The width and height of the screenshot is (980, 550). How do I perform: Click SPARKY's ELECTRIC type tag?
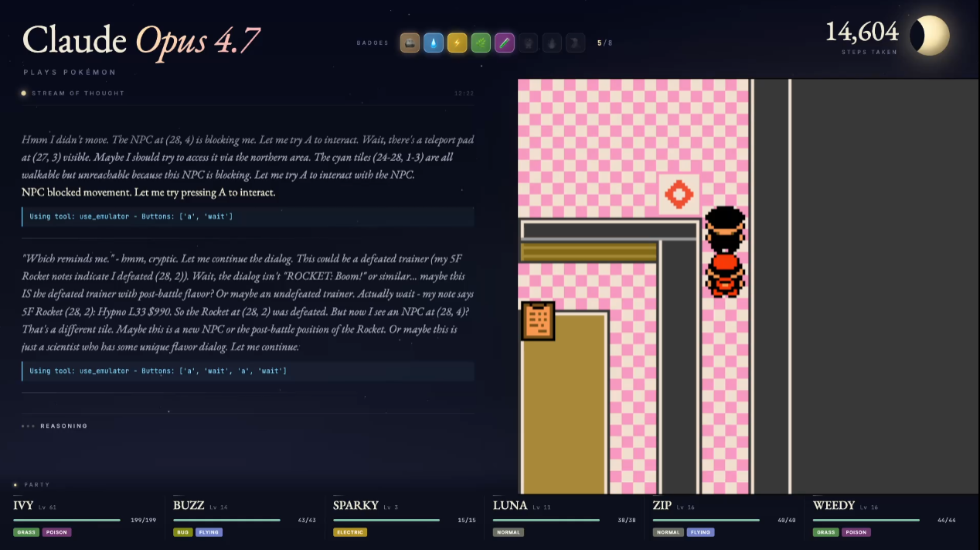350,532
